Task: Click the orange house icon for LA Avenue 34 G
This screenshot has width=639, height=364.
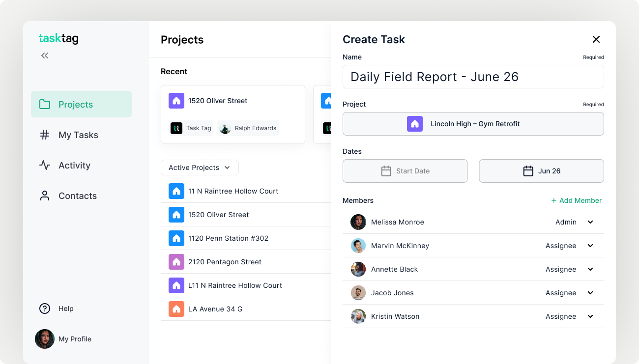Action: (x=176, y=308)
